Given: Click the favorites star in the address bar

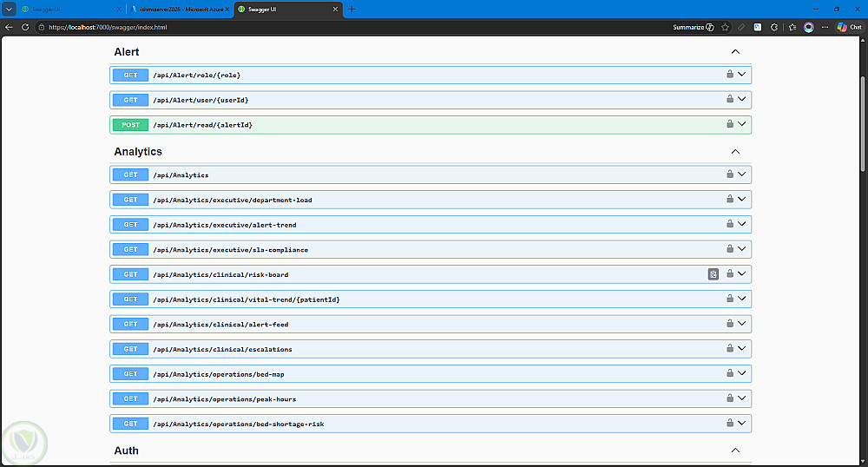Looking at the screenshot, I should click(x=725, y=27).
